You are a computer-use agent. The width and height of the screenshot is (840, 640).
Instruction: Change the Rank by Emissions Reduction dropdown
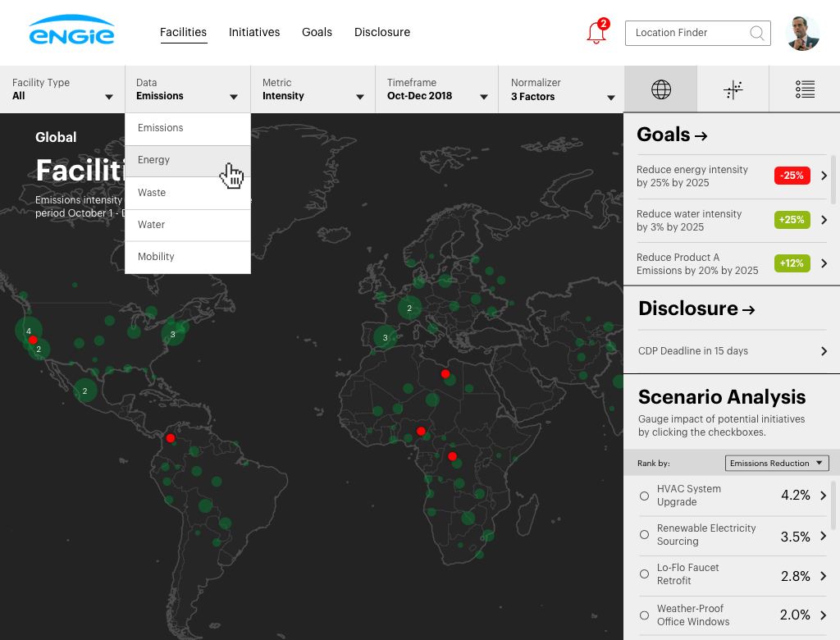click(x=776, y=463)
